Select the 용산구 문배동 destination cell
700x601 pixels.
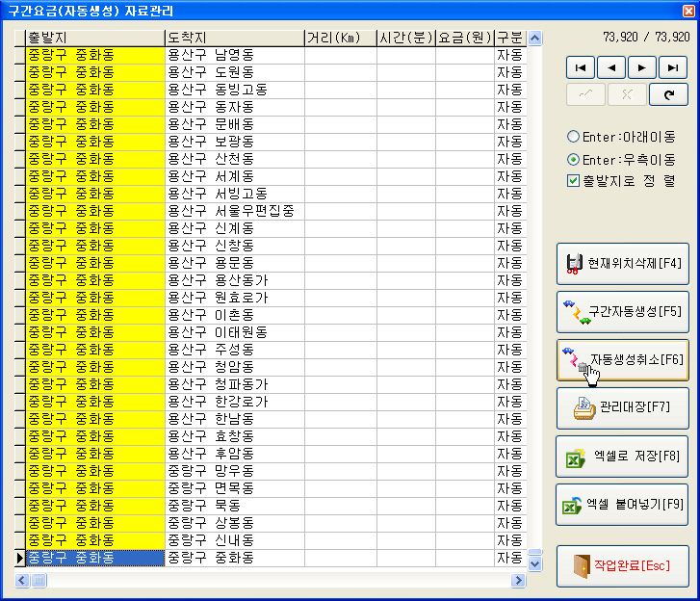click(x=235, y=124)
